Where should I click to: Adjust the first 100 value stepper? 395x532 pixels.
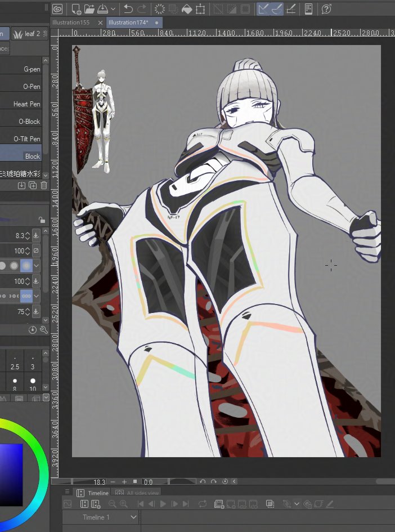[x=27, y=251]
